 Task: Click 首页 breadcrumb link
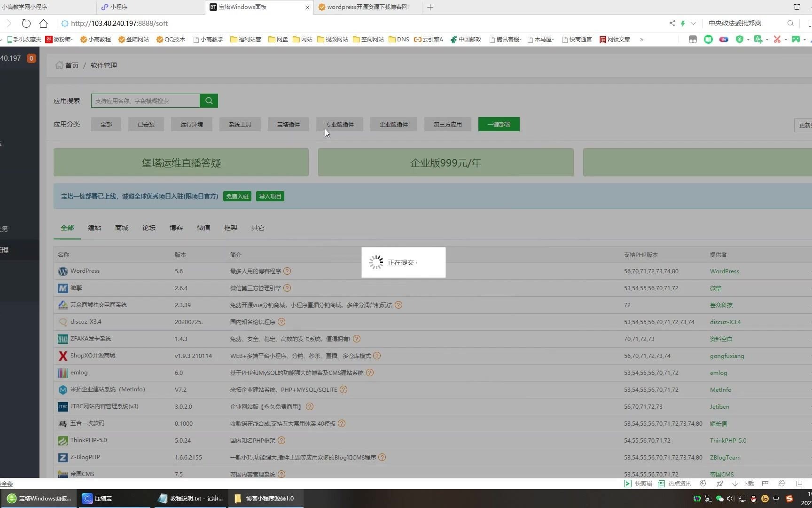[x=72, y=65]
